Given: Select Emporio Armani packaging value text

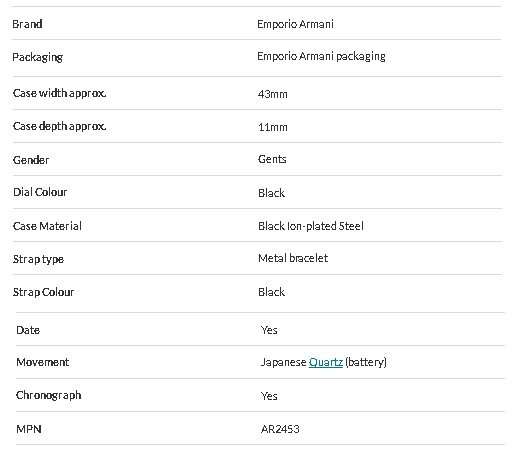Looking at the screenshot, I should [x=321, y=56].
